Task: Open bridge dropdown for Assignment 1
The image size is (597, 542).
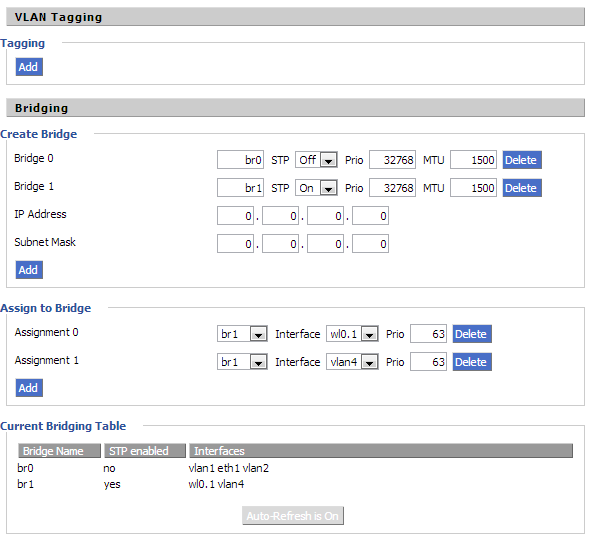Action: coord(242,362)
